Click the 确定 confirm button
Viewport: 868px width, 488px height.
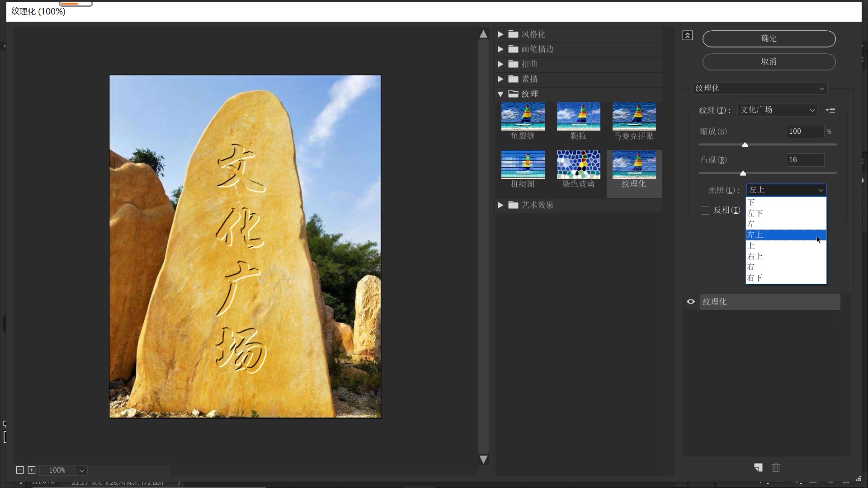tap(769, 39)
